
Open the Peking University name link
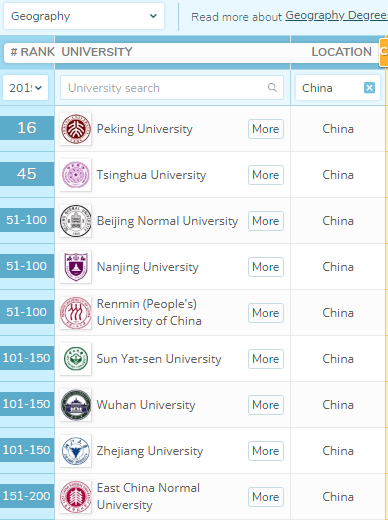click(x=144, y=129)
